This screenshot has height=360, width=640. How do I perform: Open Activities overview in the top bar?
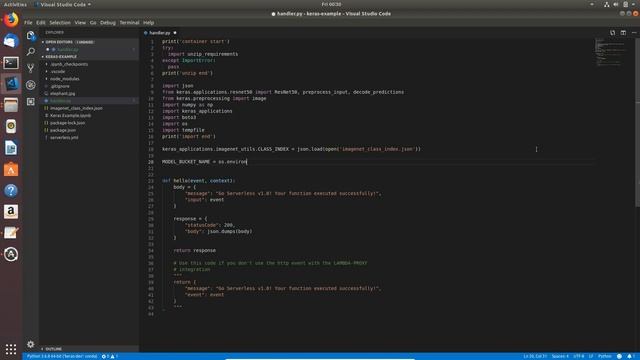(x=15, y=4)
